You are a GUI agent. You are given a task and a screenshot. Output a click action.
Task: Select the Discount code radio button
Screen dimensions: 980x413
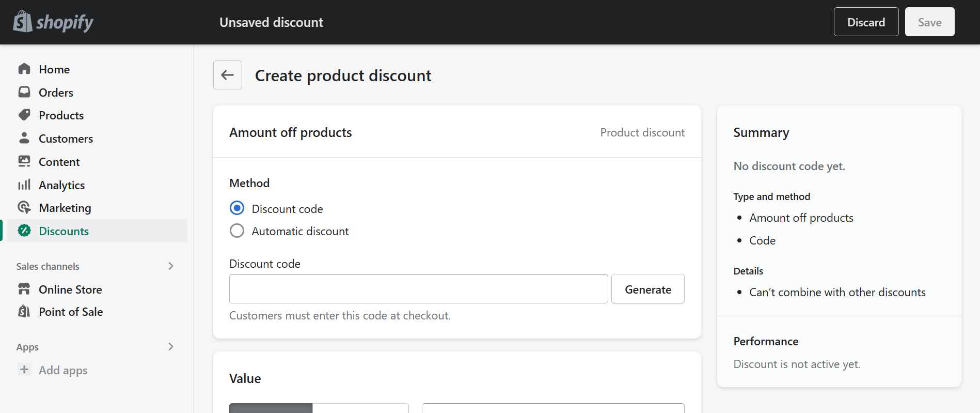coord(237,208)
